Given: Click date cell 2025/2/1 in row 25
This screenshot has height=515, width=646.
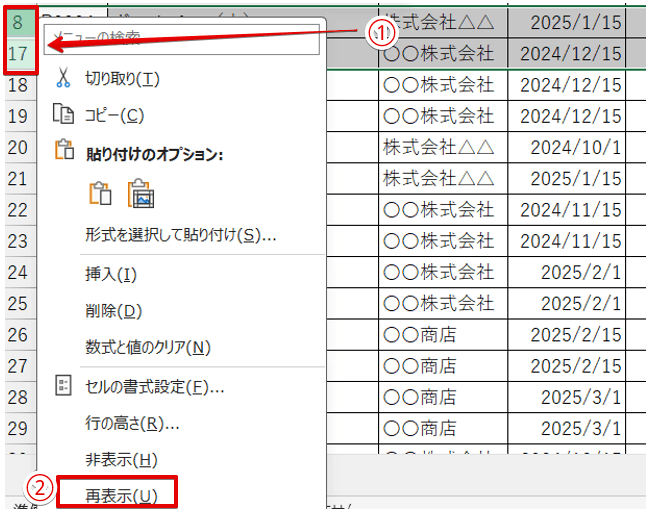Looking at the screenshot, I should [566, 304].
